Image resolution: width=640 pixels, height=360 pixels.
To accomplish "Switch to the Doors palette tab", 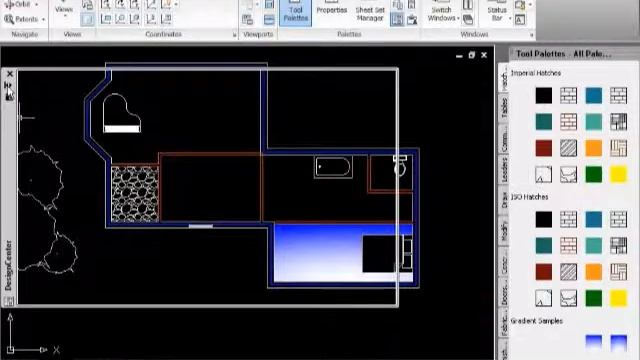I will tap(504, 292).
